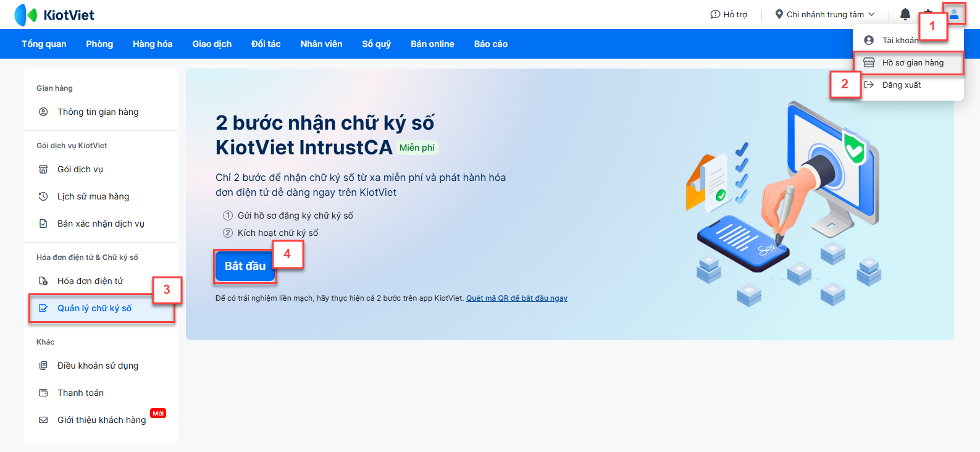Viewport: 980px width, 452px height.
Task: Open Bản xác nhận dịch vụ sidebar item
Action: (101, 224)
